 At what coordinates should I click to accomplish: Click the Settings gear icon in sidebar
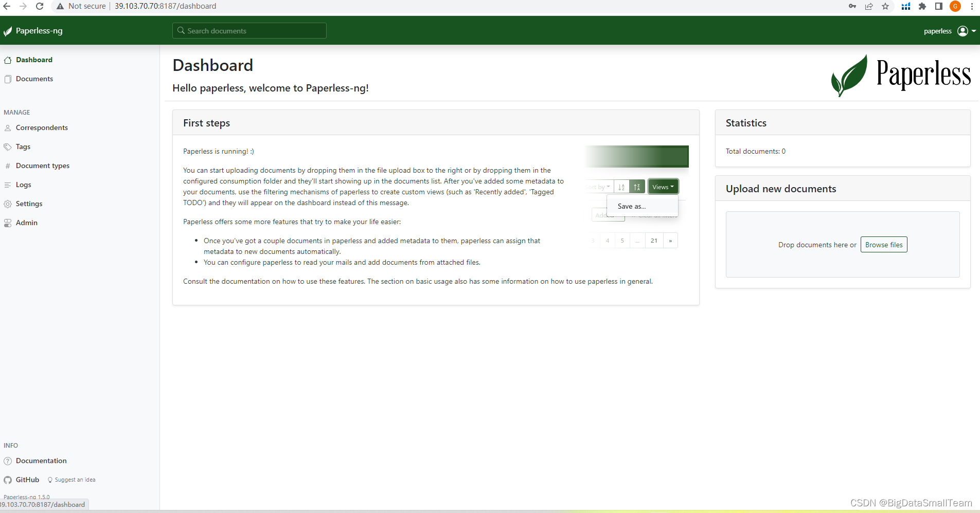click(x=8, y=204)
